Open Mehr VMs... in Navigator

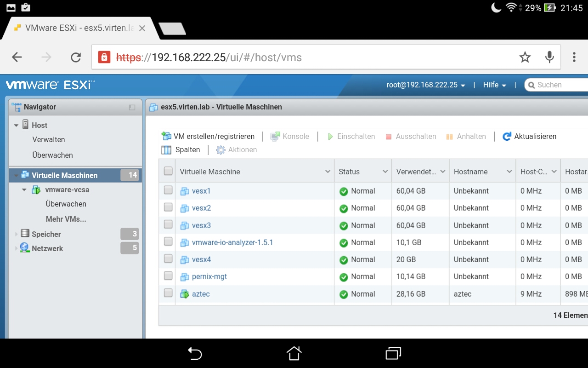(x=66, y=219)
